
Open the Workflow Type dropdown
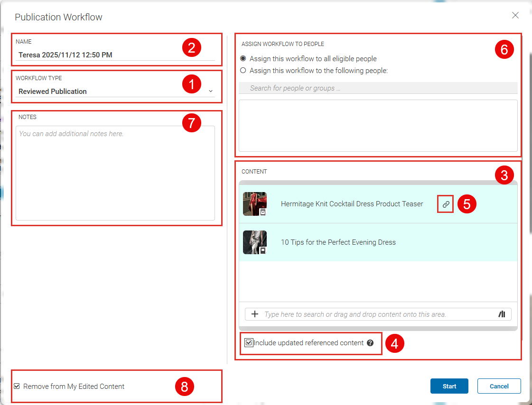211,91
